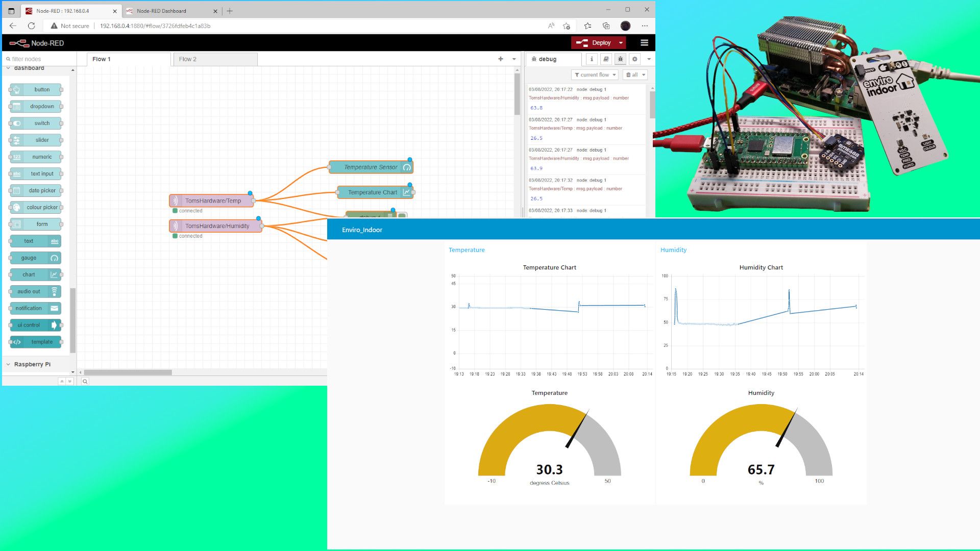
Task: Open the Deploy options dropdown arrow
Action: point(621,43)
